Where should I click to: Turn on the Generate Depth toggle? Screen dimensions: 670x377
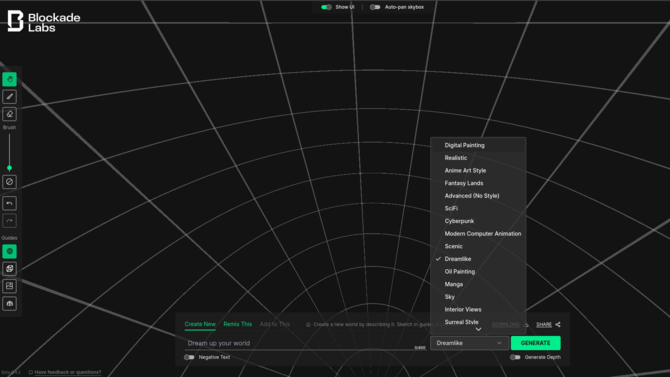[515, 357]
